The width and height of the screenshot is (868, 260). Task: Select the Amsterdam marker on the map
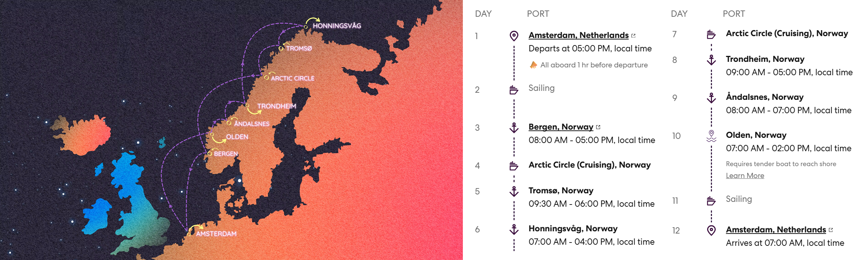(189, 234)
